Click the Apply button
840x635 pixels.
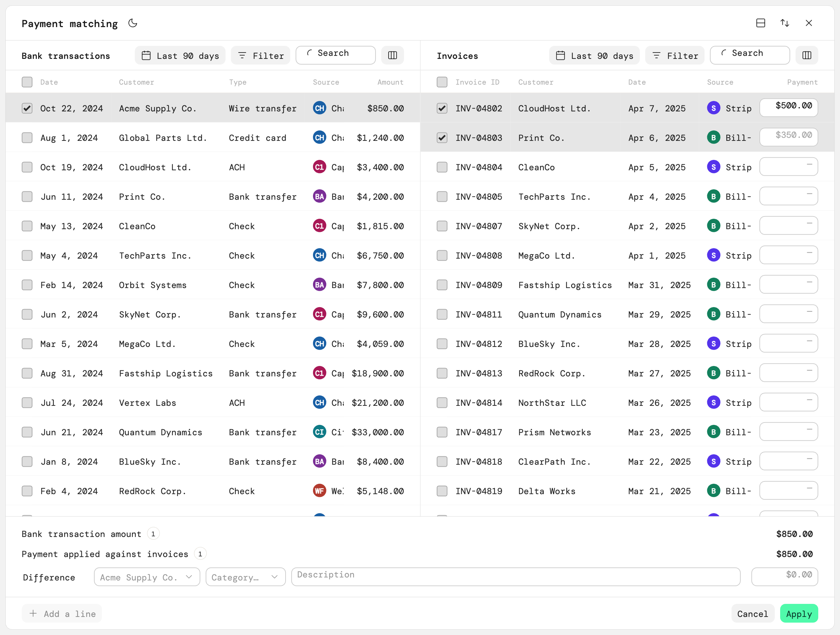799,613
